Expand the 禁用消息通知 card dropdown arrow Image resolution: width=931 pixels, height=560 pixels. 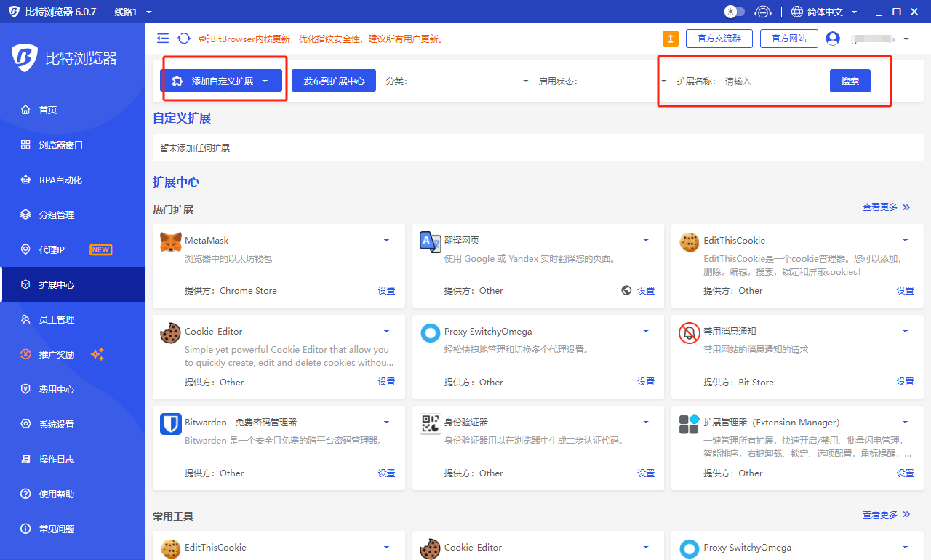click(906, 331)
